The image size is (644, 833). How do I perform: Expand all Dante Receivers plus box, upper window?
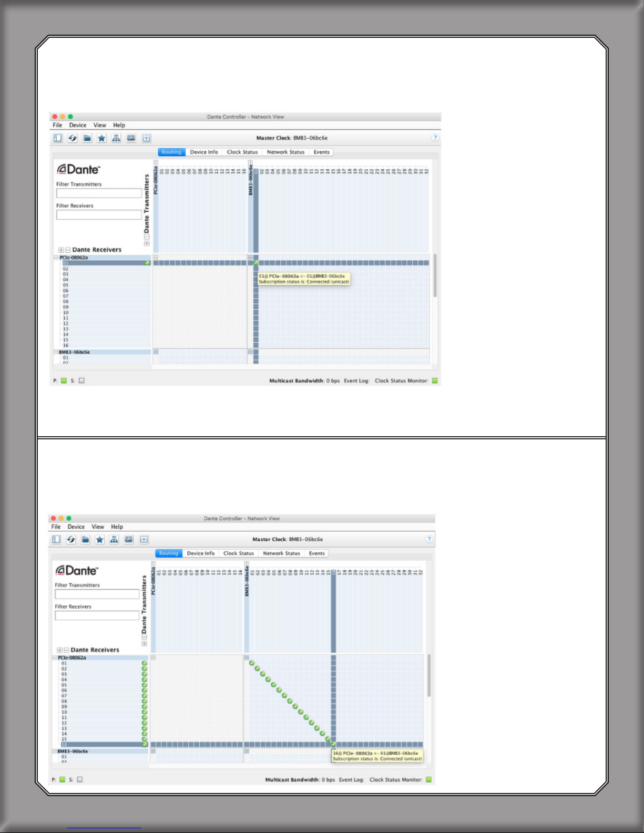(x=61, y=250)
